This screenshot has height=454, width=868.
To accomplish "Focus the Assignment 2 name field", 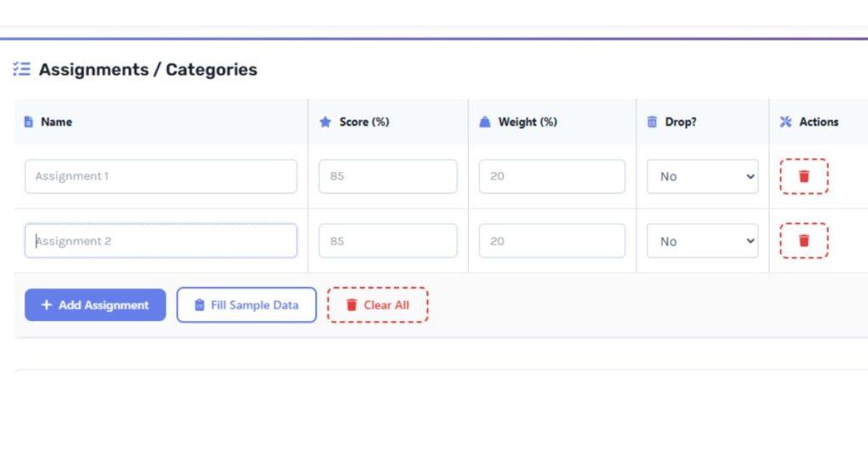I will click(161, 241).
